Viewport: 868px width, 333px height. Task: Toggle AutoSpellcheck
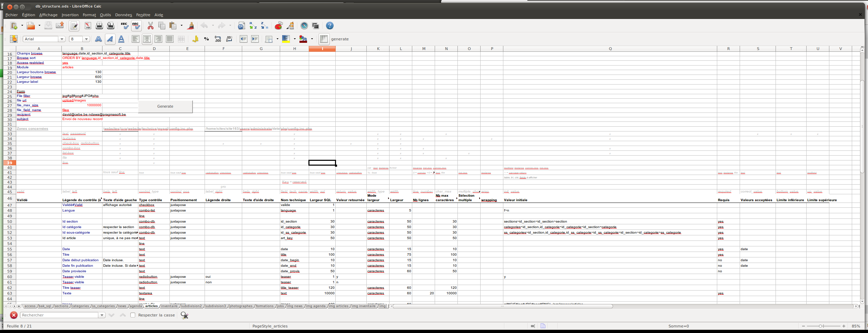click(x=136, y=26)
